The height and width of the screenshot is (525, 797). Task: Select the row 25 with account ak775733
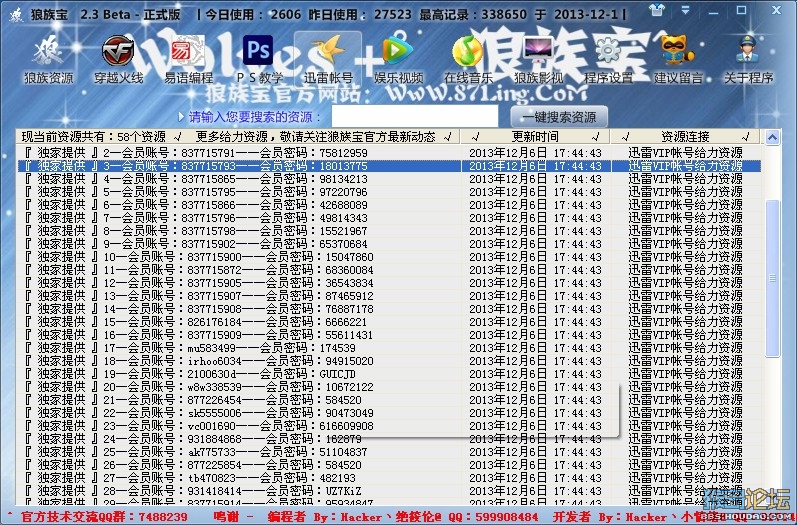(x=389, y=452)
